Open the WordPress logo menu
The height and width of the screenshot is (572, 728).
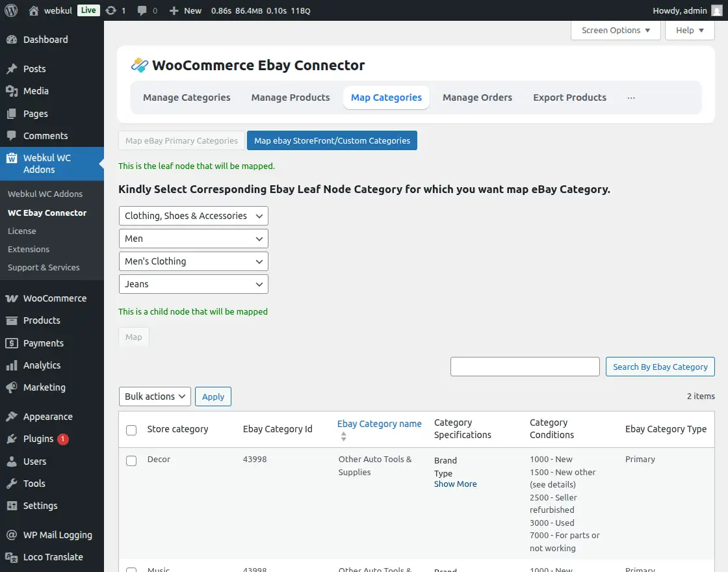pyautogui.click(x=11, y=10)
